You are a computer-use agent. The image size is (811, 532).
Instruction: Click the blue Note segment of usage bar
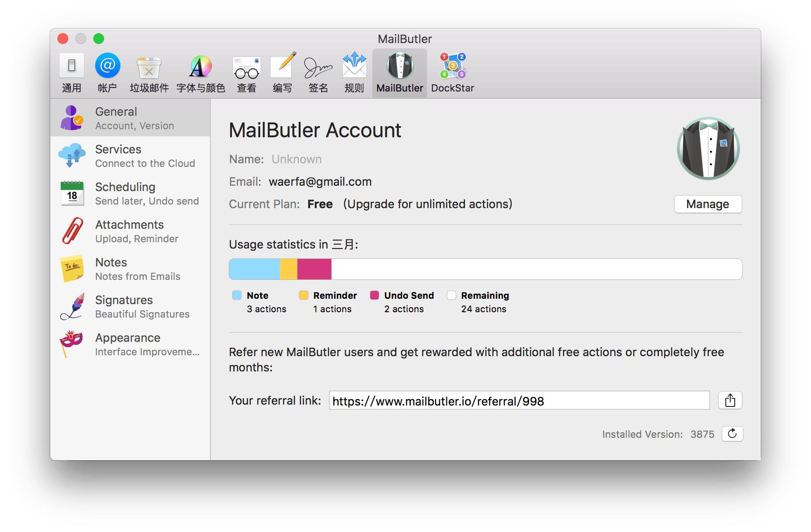click(254, 269)
